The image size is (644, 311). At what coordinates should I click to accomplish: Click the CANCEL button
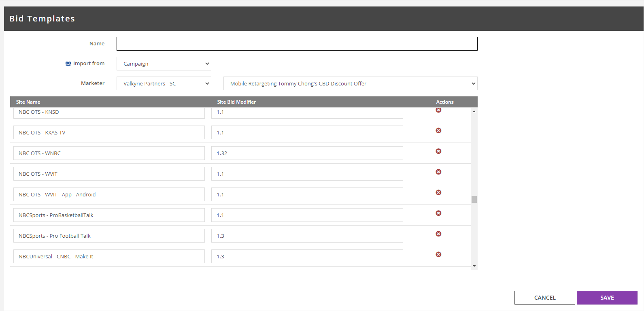[x=545, y=298]
